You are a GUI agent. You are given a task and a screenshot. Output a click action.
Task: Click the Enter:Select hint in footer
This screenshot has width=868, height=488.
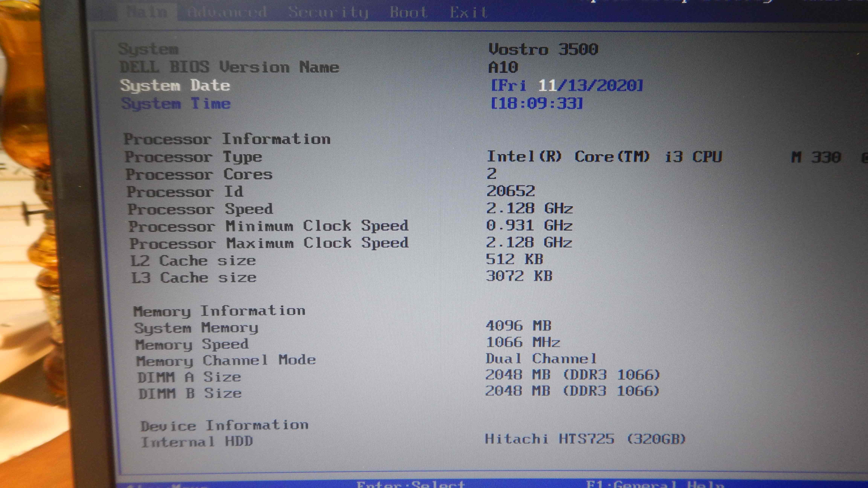(411, 484)
